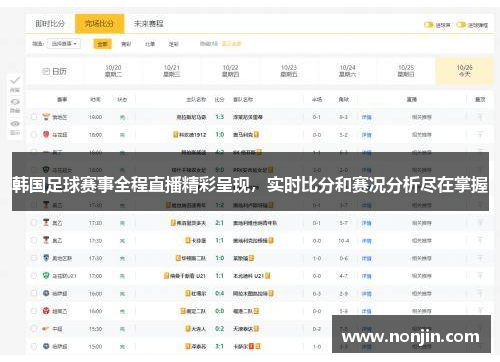Click the 3:1 score in the 15:00 row
The width and height of the screenshot is (500, 362).
point(219,346)
